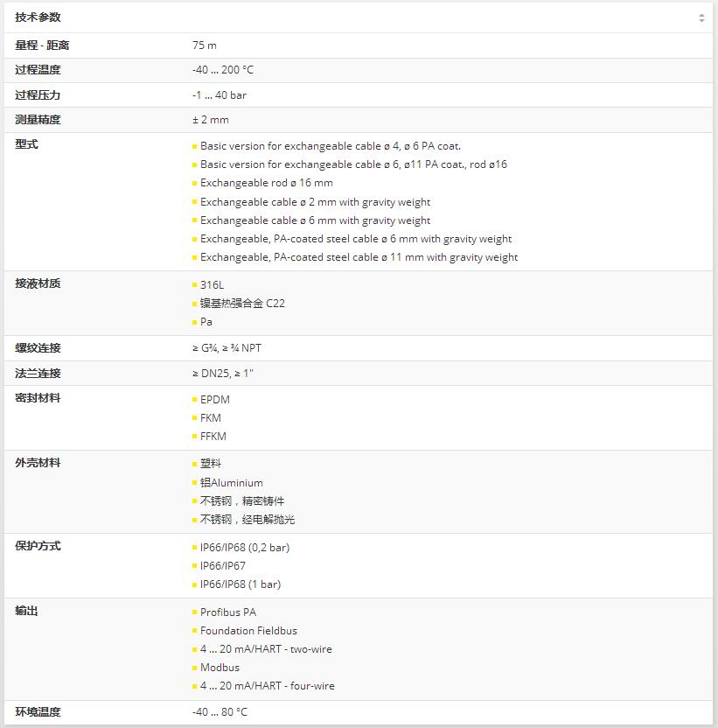
Task: Click the 75 m range value
Action: 205,45
